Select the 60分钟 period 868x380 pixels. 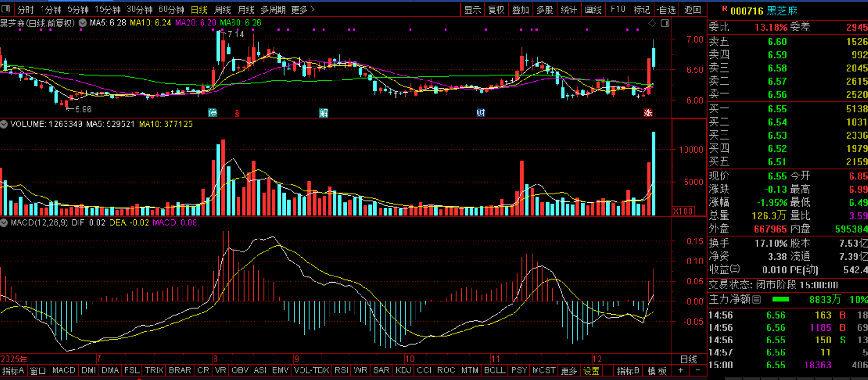click(171, 10)
